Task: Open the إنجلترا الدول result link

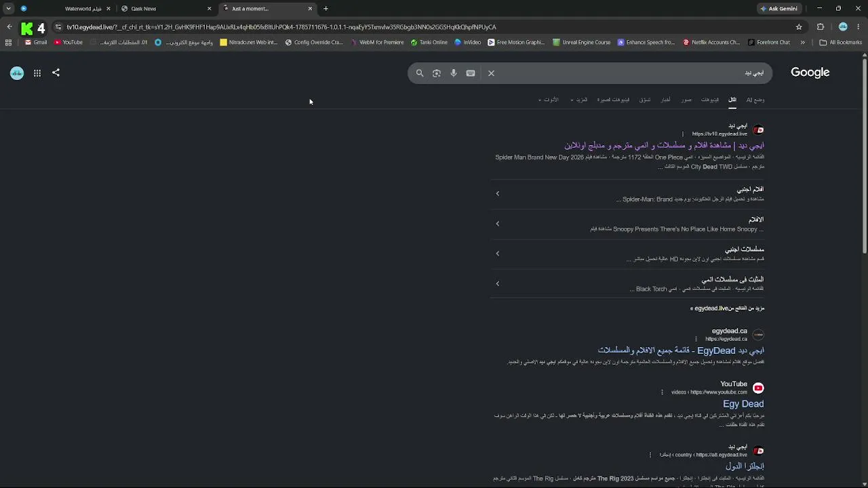Action: tap(745, 466)
